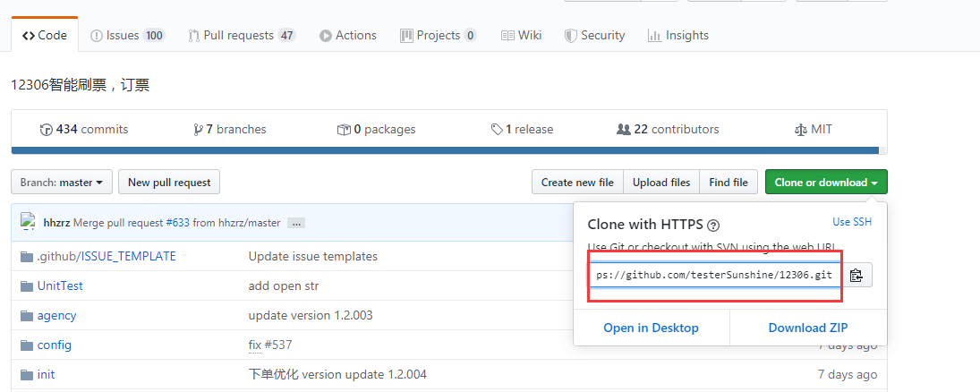This screenshot has height=392, width=980.
Task: Click the Pull requests tab icon
Action: point(194,36)
